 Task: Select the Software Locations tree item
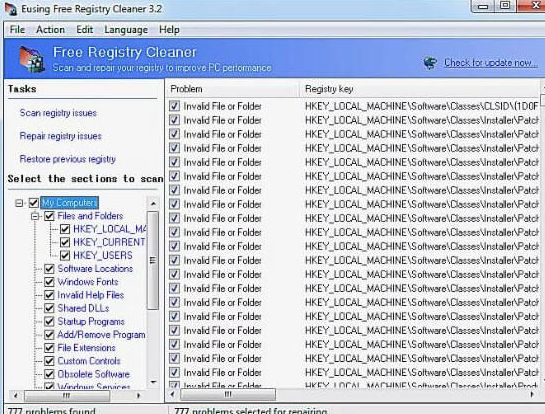point(95,269)
